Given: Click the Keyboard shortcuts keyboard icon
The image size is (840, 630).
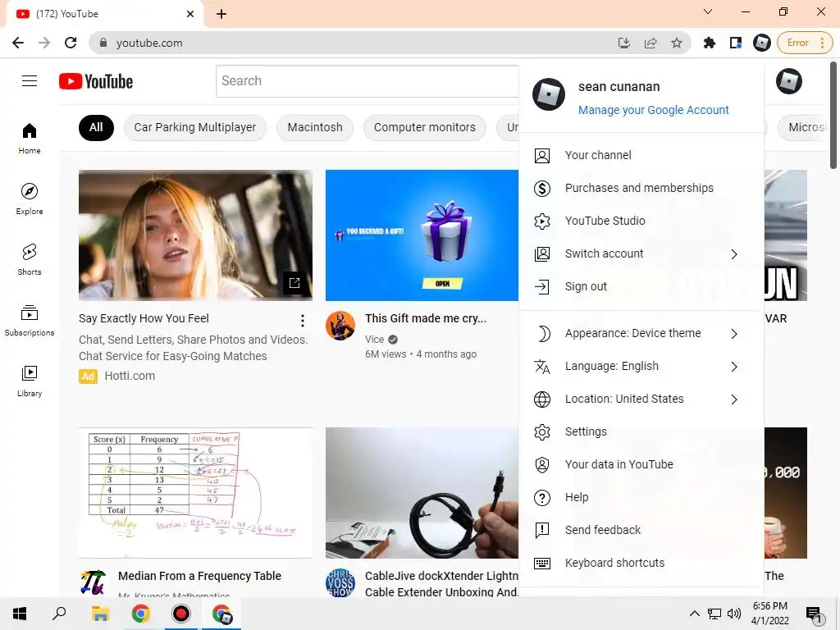Looking at the screenshot, I should tap(542, 563).
